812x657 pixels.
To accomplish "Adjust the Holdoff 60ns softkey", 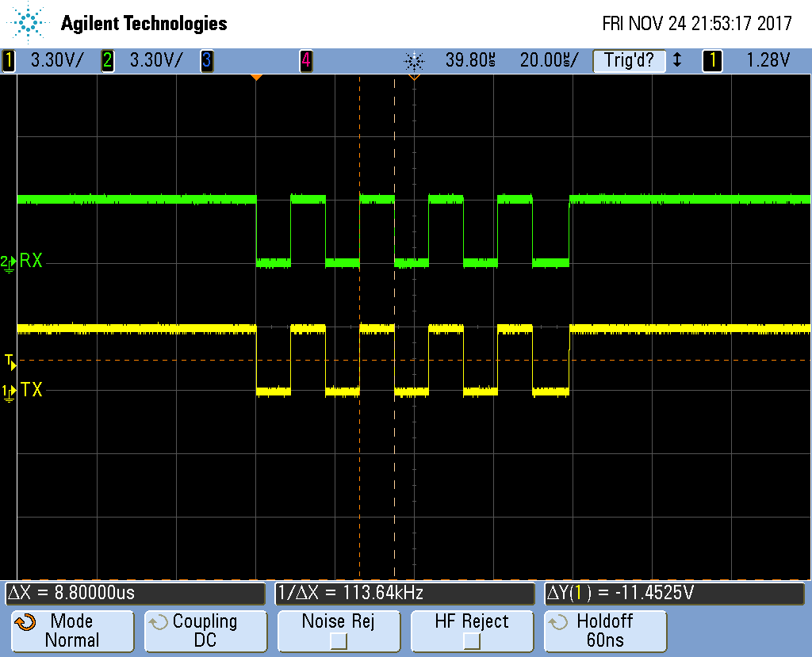I will click(x=605, y=631).
